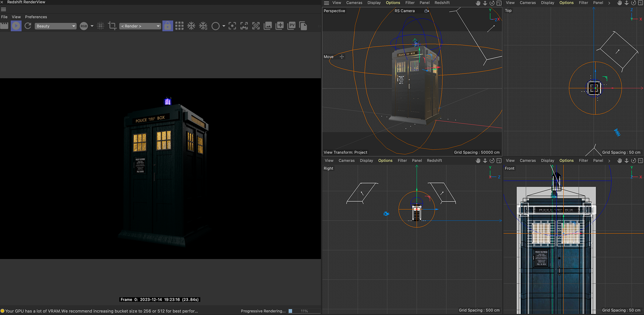Screen dimensions: 644x315
Task: Expand the circle icon options arrow
Action: coord(224,26)
